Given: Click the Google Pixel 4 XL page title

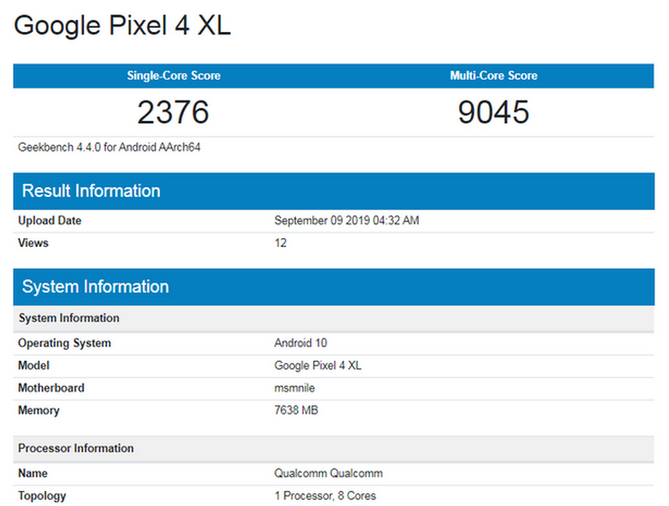Looking at the screenshot, I should pos(122,26).
